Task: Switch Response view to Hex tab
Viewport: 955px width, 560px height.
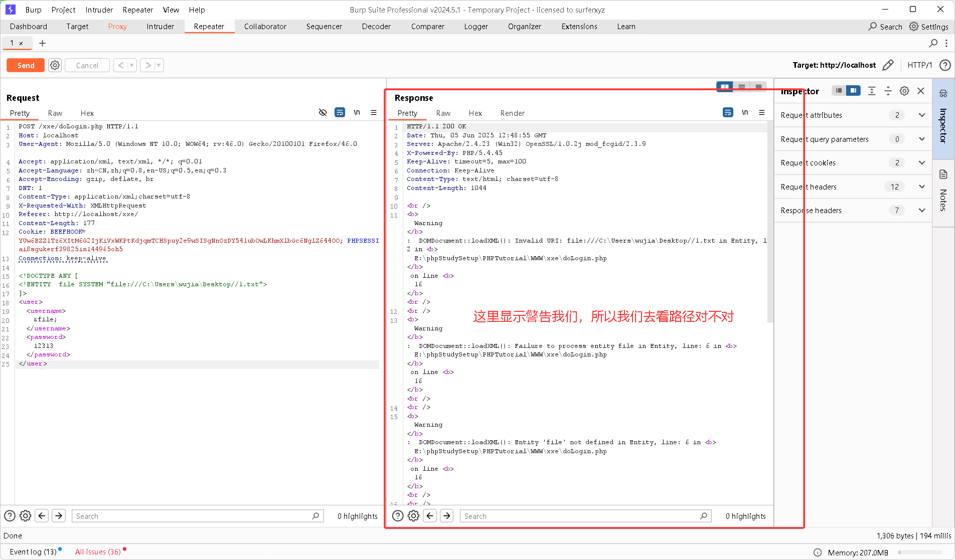Action: coord(475,113)
